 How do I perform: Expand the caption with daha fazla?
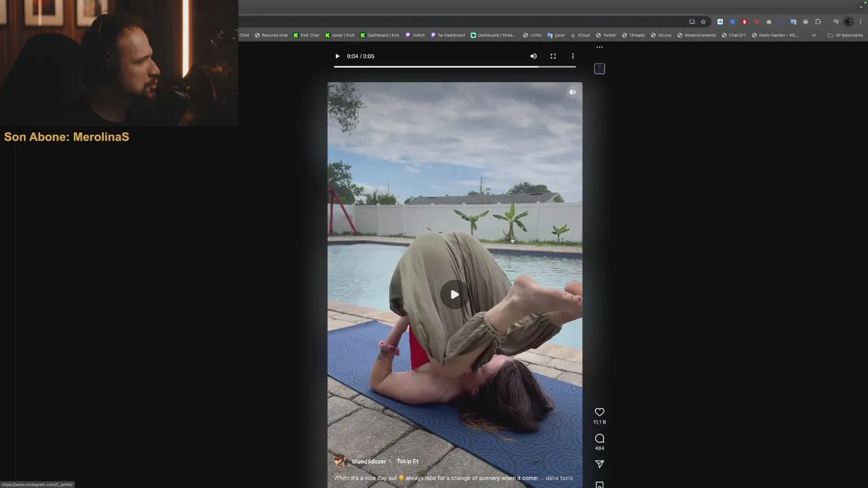[559, 478]
